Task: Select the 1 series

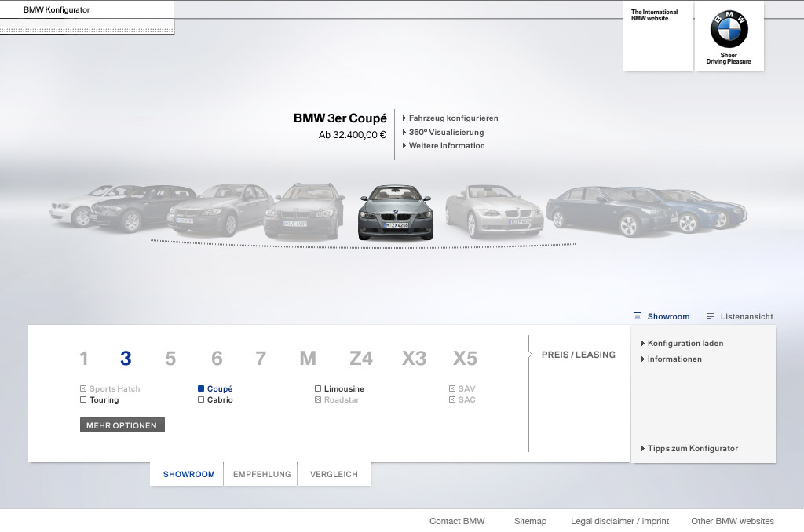Action: 84,359
